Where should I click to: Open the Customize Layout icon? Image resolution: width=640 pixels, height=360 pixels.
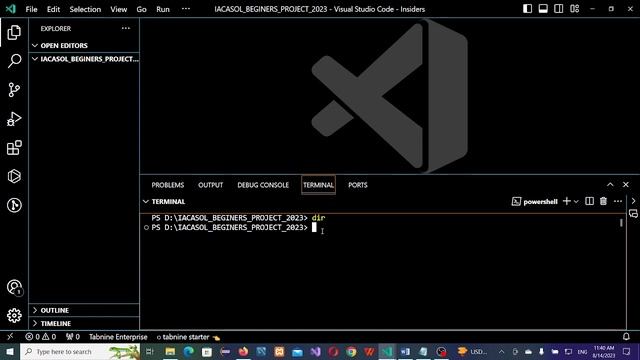tap(574, 9)
